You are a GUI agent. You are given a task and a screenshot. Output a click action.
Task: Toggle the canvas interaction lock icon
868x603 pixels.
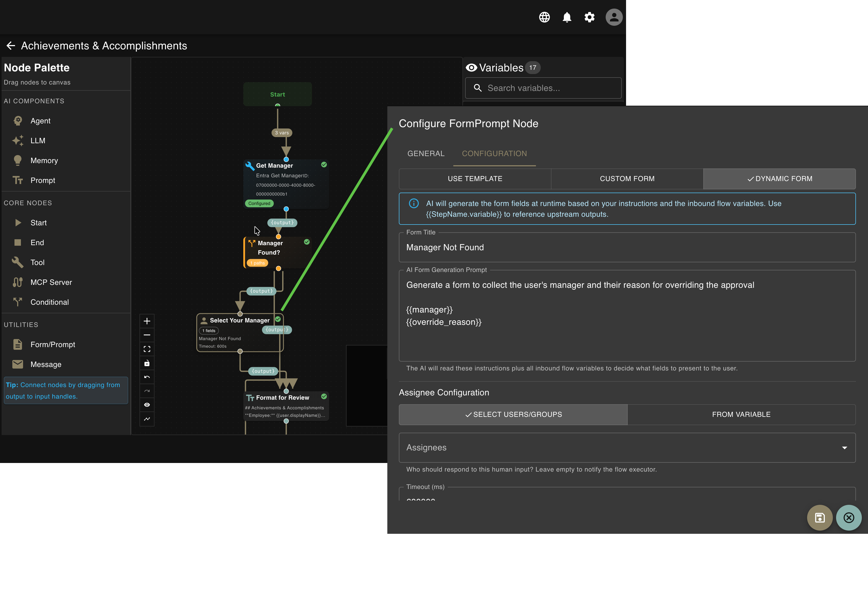pos(147,363)
